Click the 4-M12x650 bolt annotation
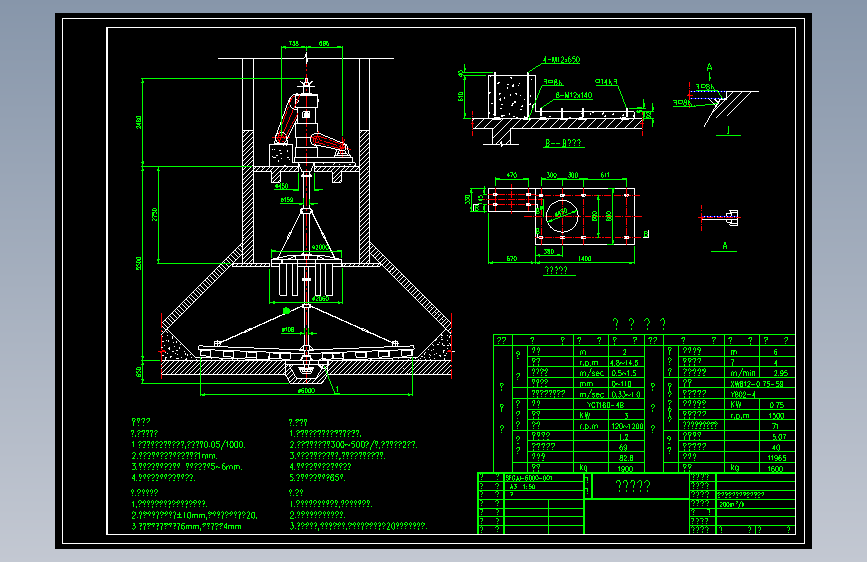The width and height of the screenshot is (867, 562). tap(562, 60)
